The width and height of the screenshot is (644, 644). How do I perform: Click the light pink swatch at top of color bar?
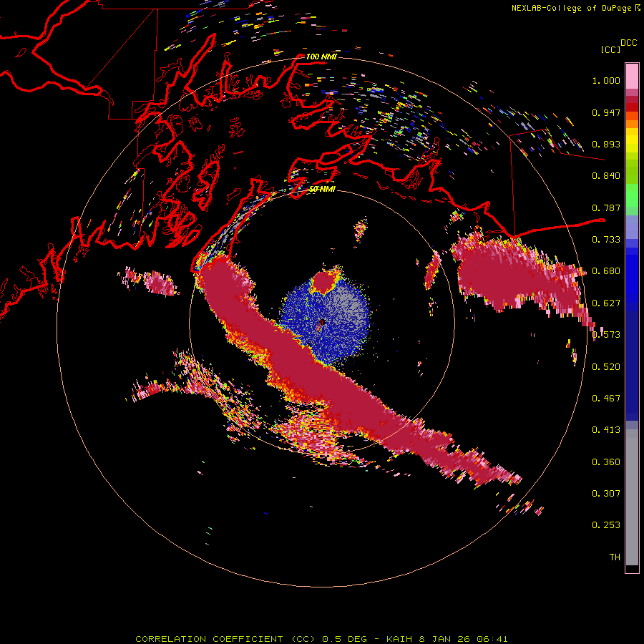tap(632, 76)
